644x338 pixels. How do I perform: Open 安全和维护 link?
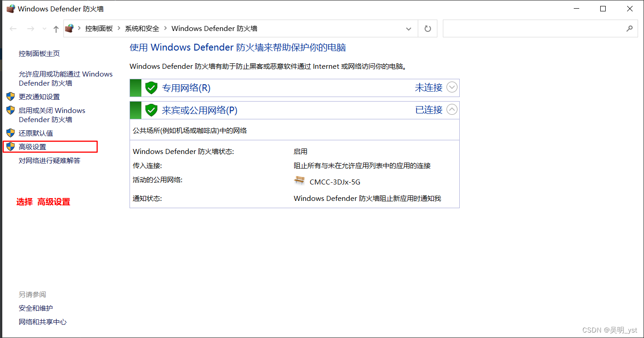(x=36, y=308)
